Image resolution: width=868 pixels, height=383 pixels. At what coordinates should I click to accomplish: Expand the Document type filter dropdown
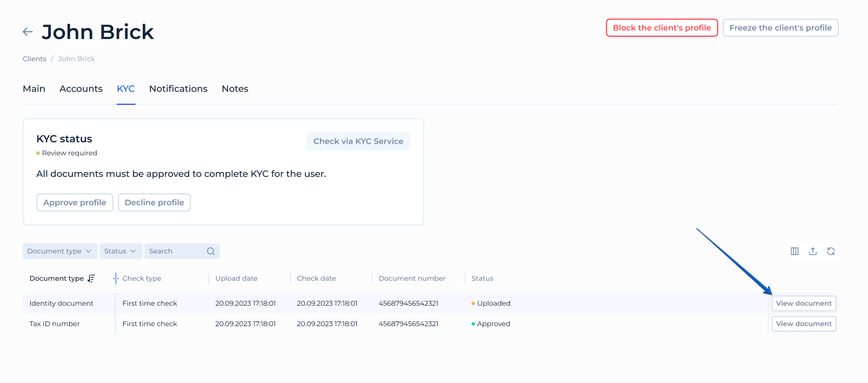click(x=59, y=251)
